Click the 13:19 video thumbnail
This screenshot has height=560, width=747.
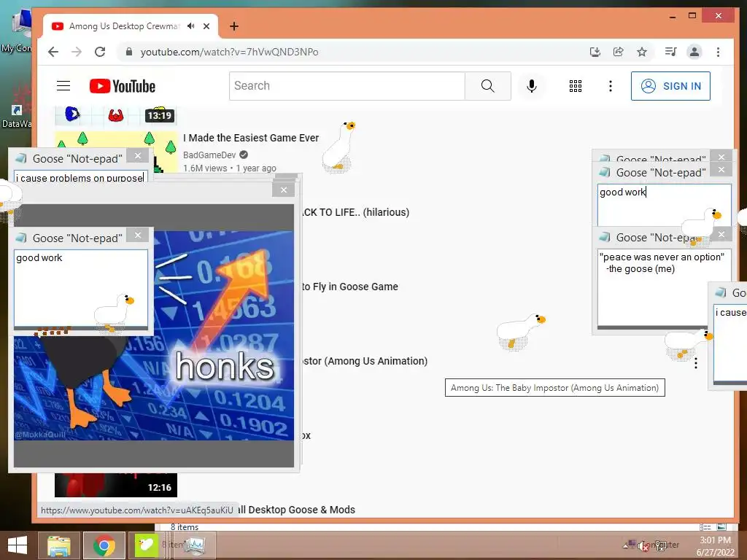116,114
